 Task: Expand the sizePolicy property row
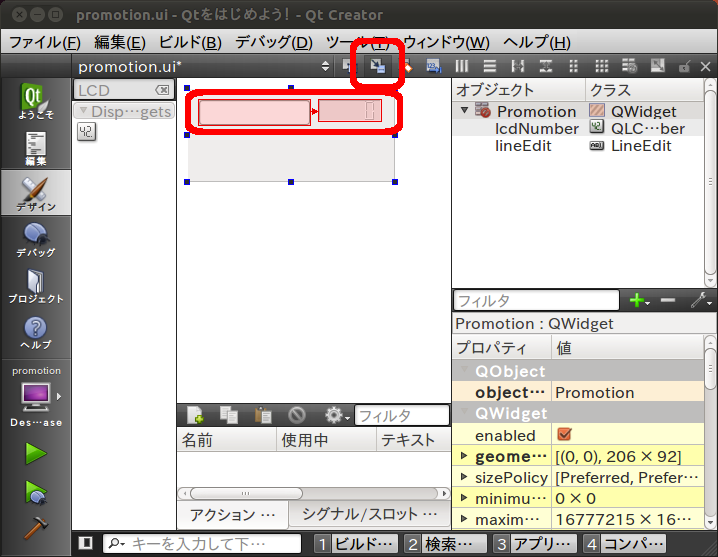(462, 477)
